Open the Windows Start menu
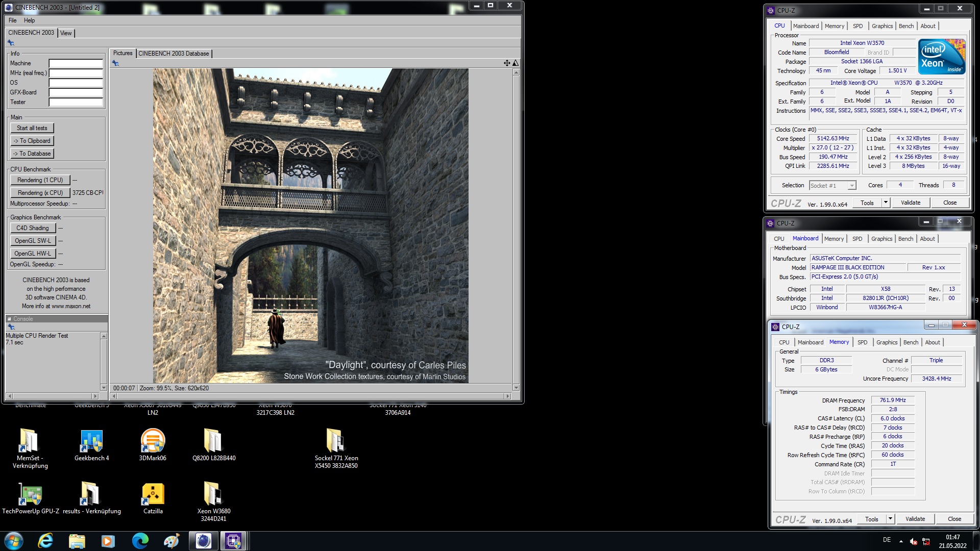Image resolution: width=980 pixels, height=551 pixels. [14, 541]
